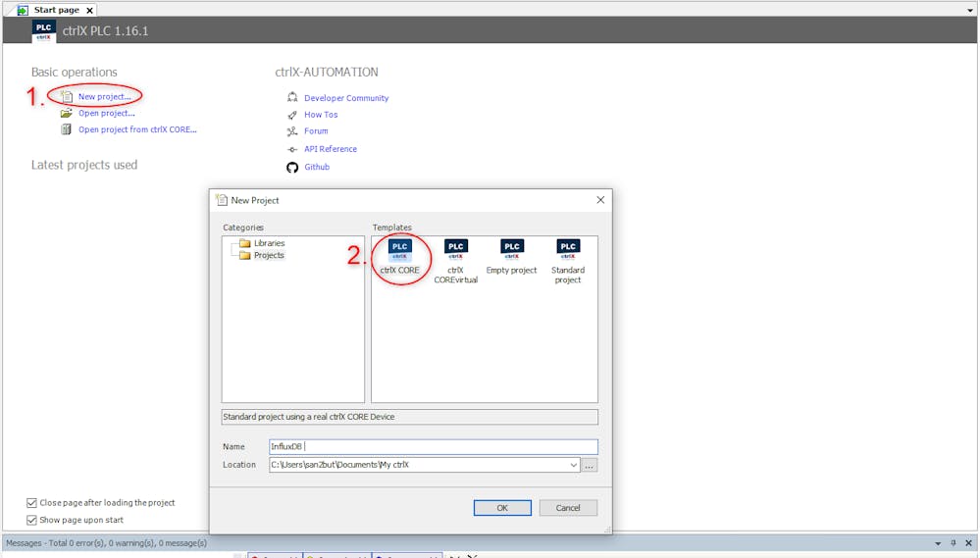Select the Standard project template

pyautogui.click(x=568, y=261)
